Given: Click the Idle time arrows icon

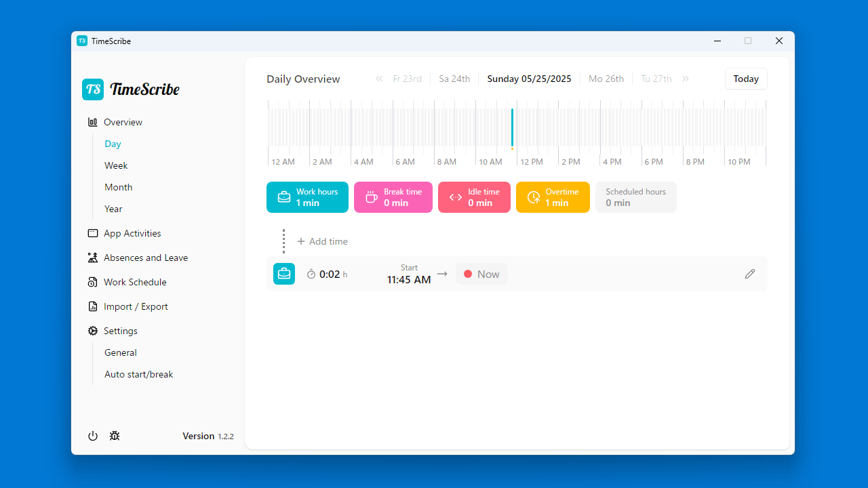Looking at the screenshot, I should pyautogui.click(x=456, y=197).
